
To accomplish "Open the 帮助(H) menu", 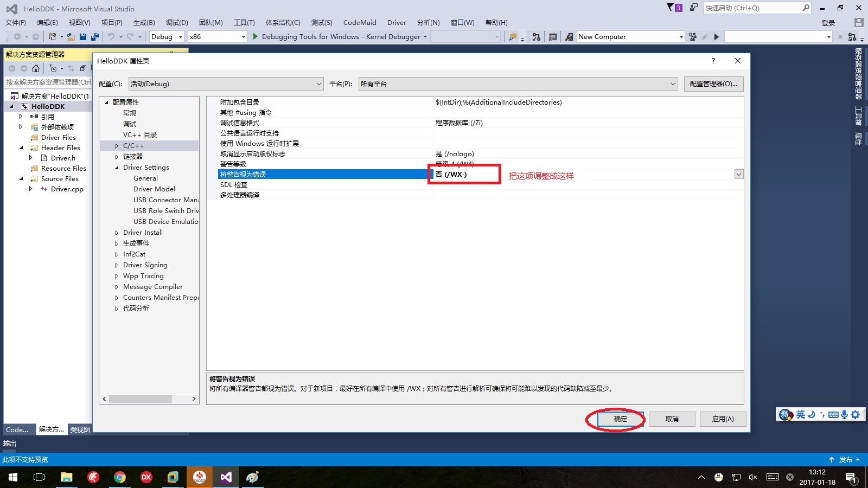I will tap(496, 22).
